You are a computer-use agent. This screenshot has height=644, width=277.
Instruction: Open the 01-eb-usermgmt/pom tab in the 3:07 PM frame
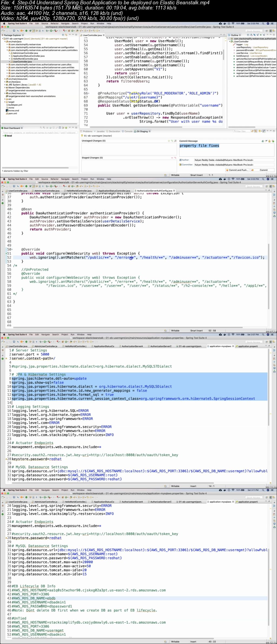pyautogui.click(x=189, y=346)
